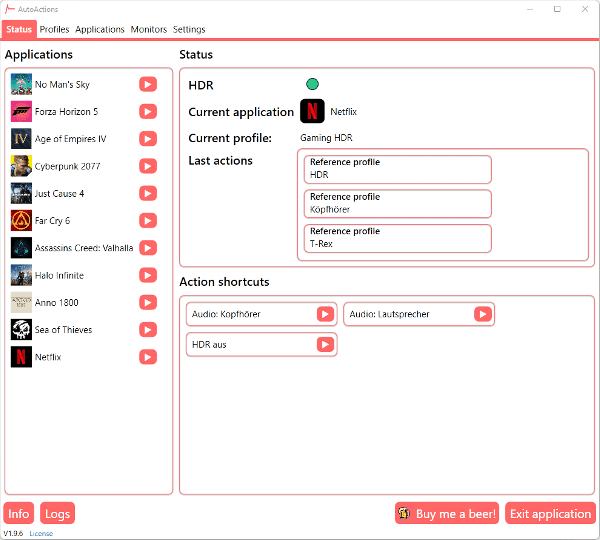Click the Netflix current application name
This screenshot has height=540, width=600.
tap(344, 112)
